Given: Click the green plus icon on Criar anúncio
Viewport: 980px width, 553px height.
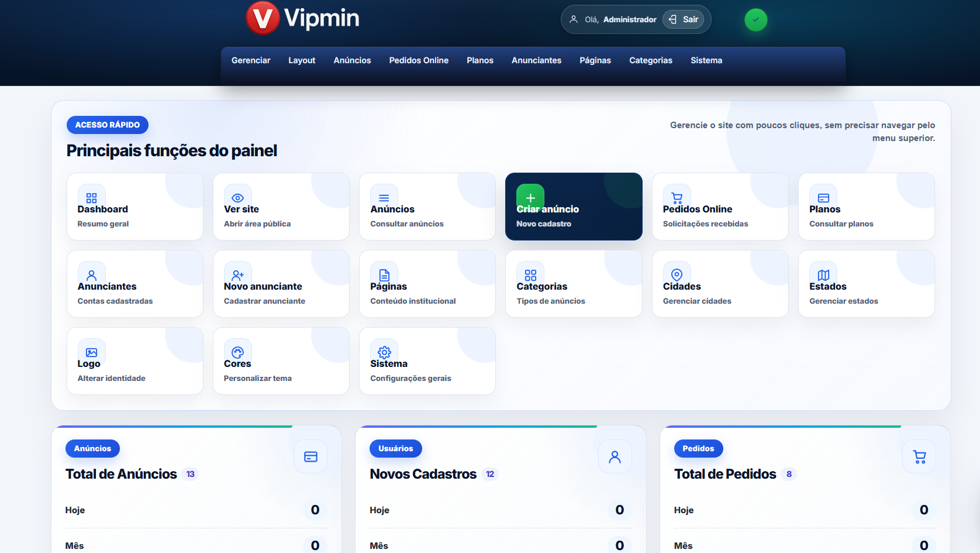Looking at the screenshot, I should (530, 198).
